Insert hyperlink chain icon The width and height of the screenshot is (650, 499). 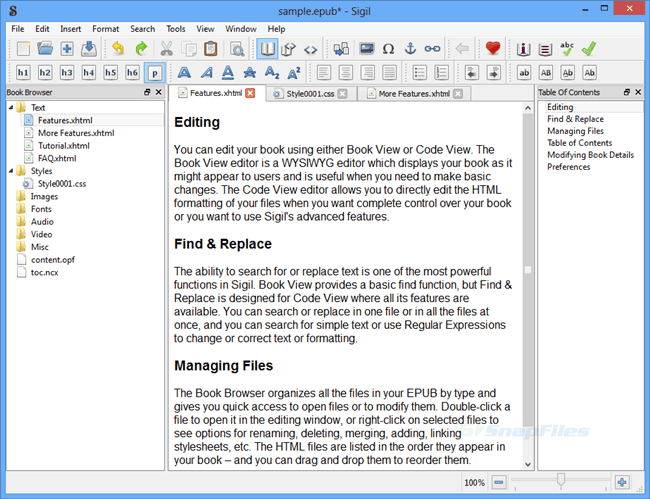(x=432, y=49)
